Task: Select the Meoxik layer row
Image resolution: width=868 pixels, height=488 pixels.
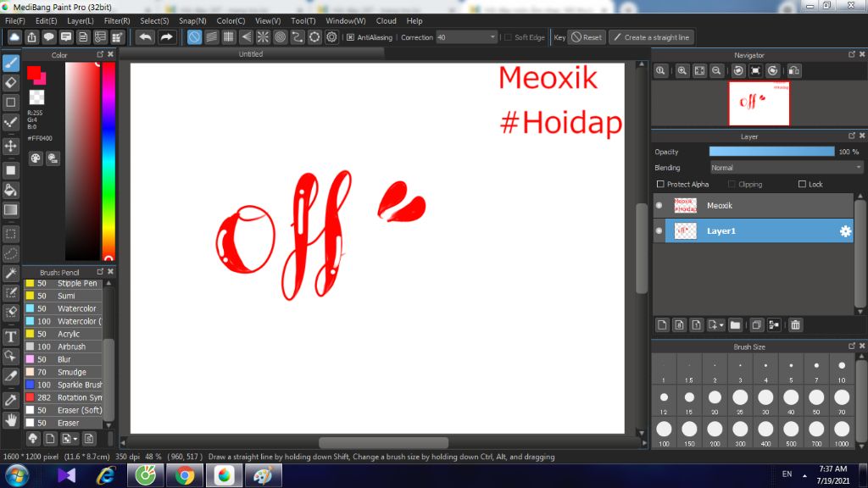Action: [754, 205]
